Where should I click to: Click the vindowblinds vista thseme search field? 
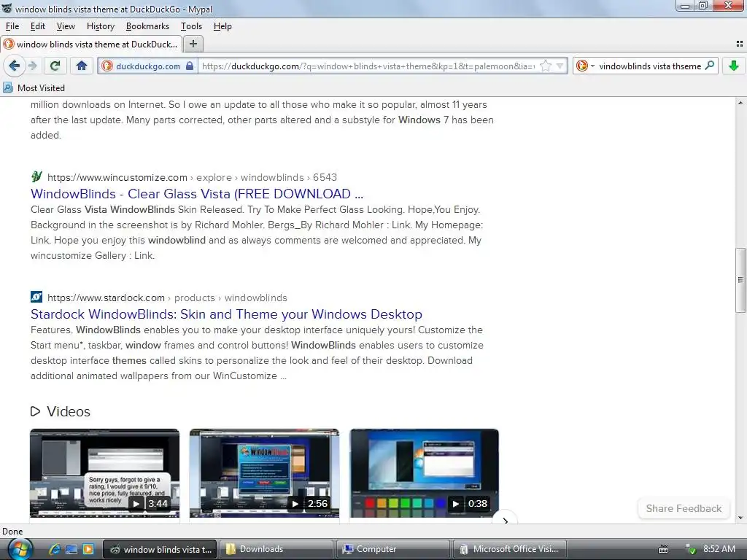tap(650, 66)
